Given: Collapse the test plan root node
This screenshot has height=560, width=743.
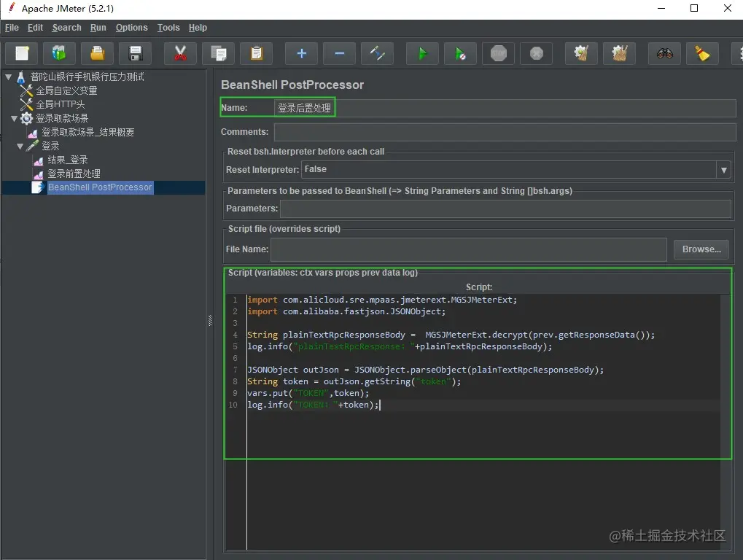Looking at the screenshot, I should pyautogui.click(x=9, y=77).
